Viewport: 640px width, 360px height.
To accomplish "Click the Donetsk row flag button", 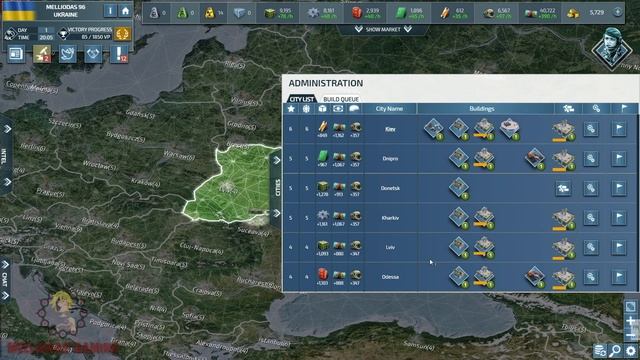I will [619, 188].
